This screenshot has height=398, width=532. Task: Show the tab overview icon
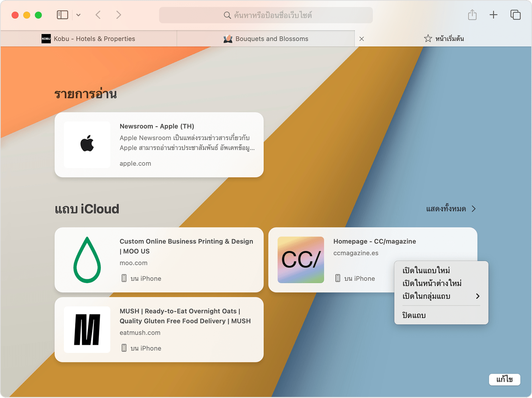coord(515,15)
